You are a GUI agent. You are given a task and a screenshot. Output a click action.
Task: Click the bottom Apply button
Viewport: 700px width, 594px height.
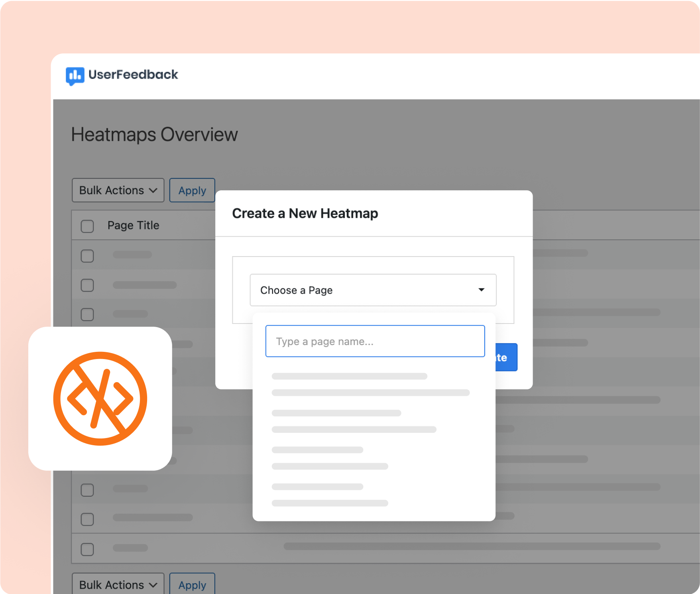[192, 584]
